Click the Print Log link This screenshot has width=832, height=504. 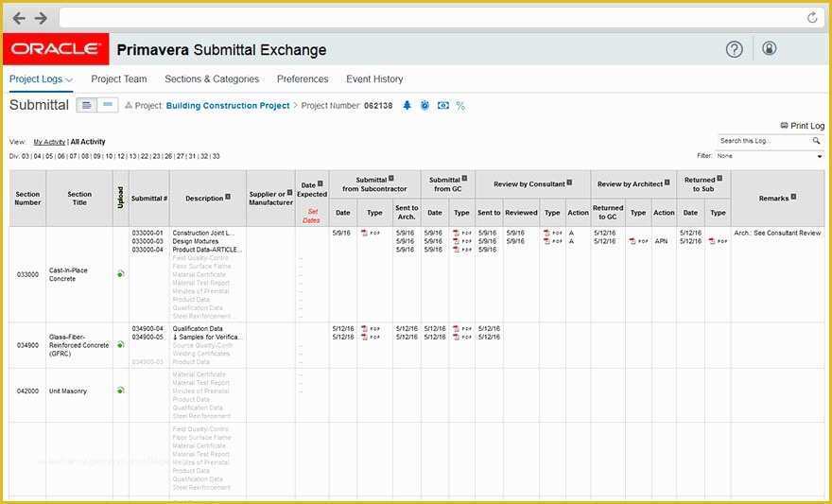(x=803, y=126)
